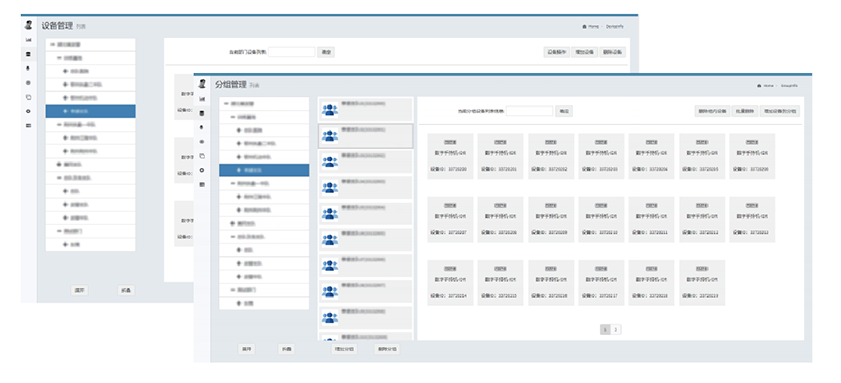Viewport: 841px width, 383px height.
Task: Click 删除分组 button below group list
Action: pos(387,349)
